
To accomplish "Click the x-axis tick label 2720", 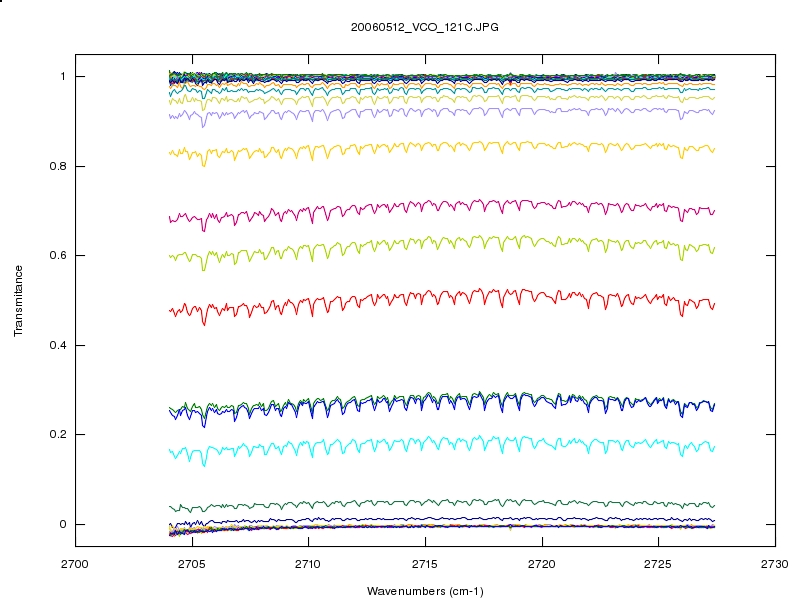I will pyautogui.click(x=542, y=564).
